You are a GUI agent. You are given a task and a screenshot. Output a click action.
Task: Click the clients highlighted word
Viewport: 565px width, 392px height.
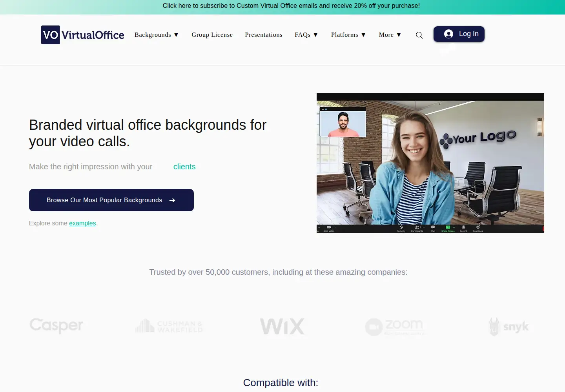[184, 167]
